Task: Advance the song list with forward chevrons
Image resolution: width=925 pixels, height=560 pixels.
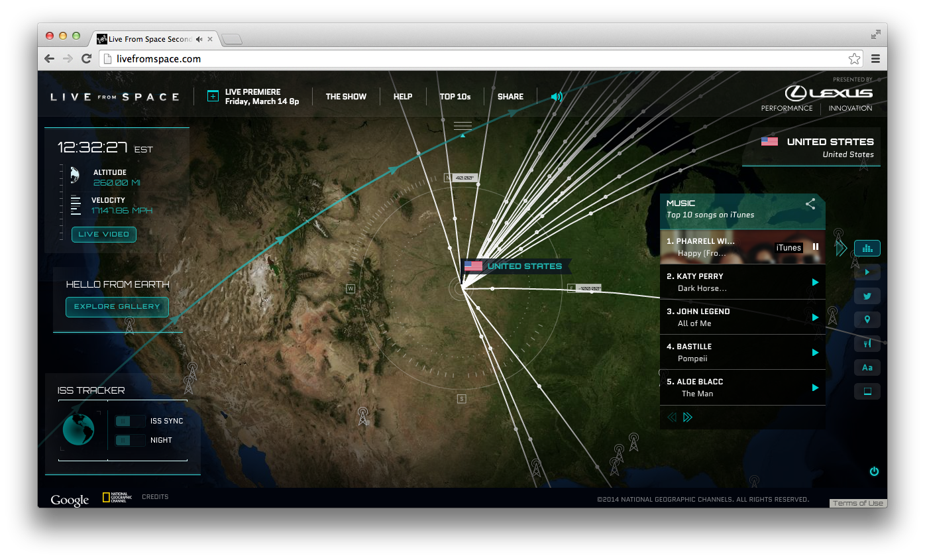Action: [x=687, y=417]
